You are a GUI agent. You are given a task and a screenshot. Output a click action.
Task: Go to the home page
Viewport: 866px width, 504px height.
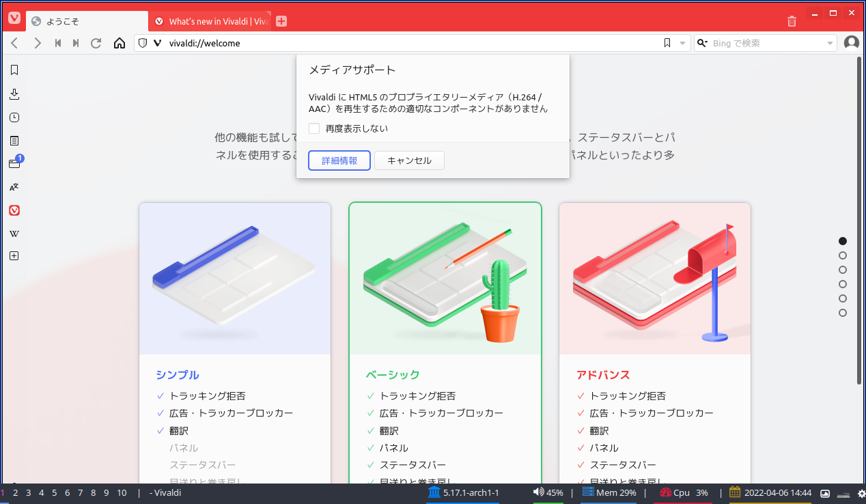point(120,43)
